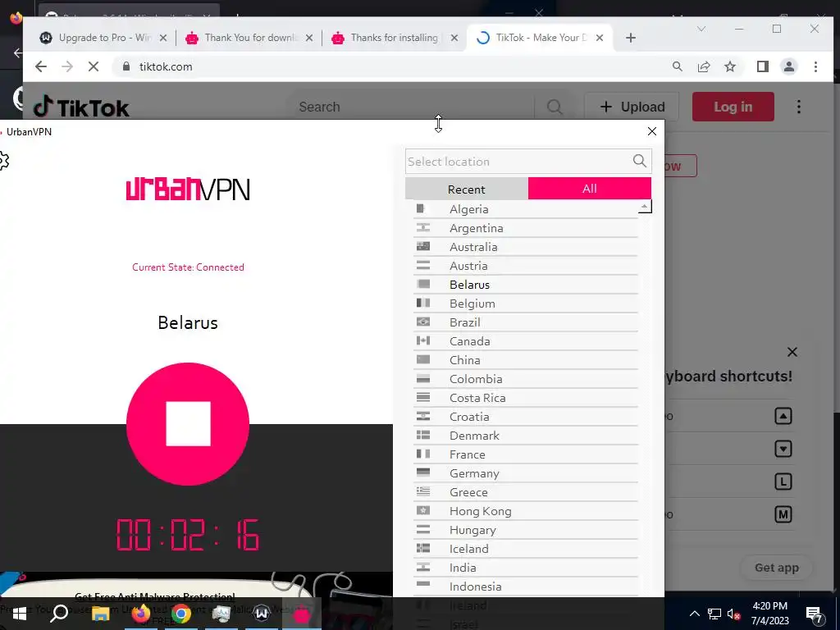840x630 pixels.
Task: Click the search magnifier in Select location box
Action: tap(639, 161)
